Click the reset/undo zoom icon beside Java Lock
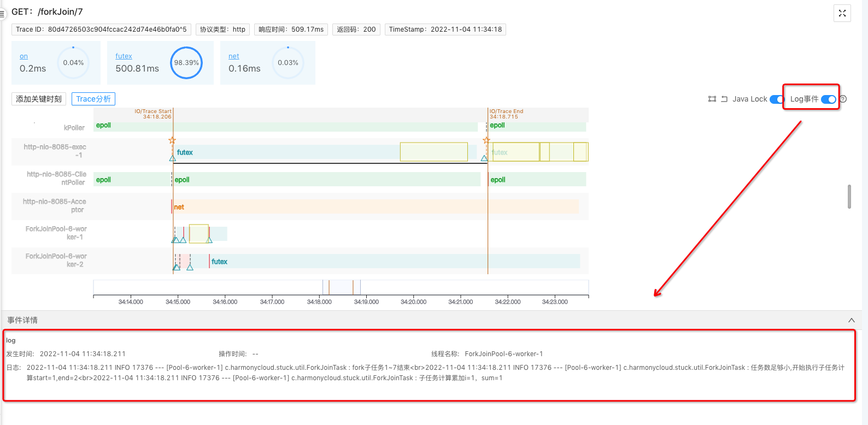Viewport: 868px width, 425px height. click(724, 99)
